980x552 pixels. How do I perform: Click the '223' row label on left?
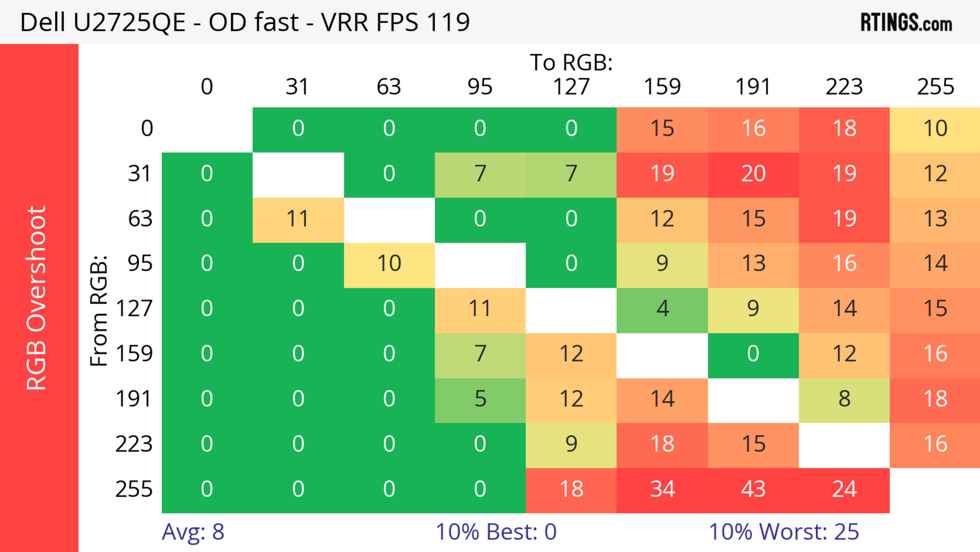(x=134, y=444)
